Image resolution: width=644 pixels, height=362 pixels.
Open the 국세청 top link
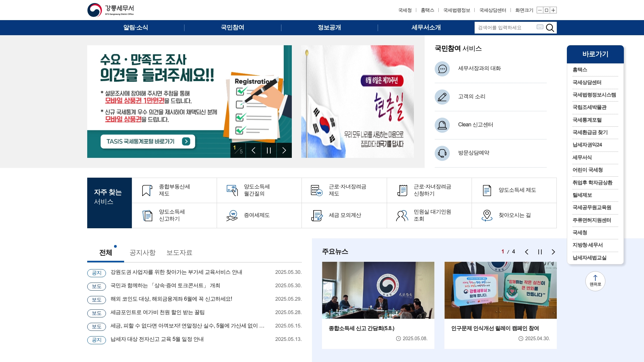[x=405, y=10]
